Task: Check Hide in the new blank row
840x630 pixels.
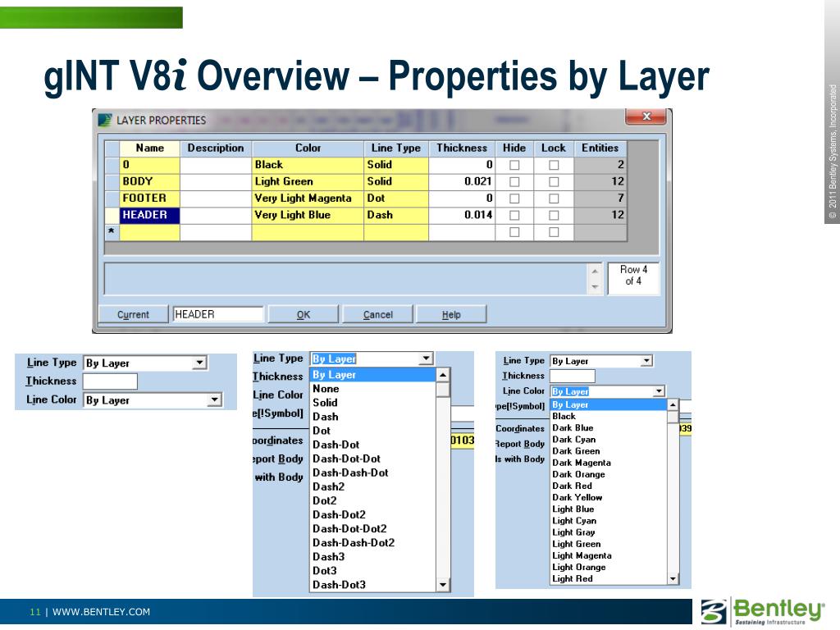Action: (514, 232)
